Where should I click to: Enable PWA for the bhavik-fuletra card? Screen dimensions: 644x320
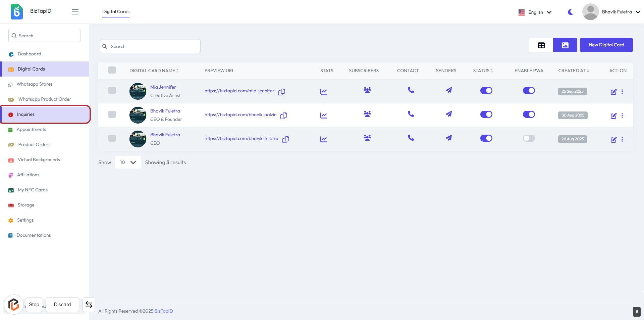pos(529,138)
